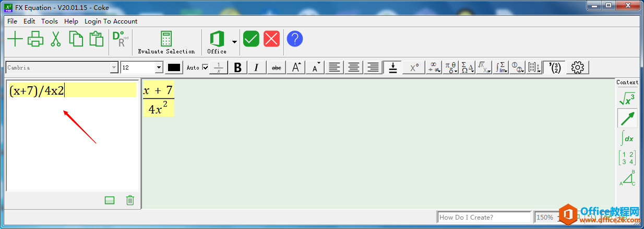The image size is (644, 229).
Task: Click the Office button
Action: (217, 42)
